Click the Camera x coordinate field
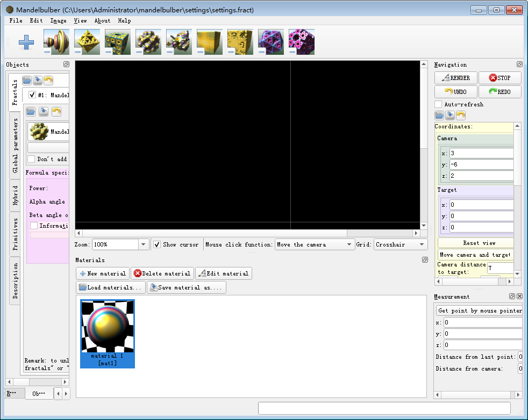Image resolution: width=528 pixels, height=420 pixels. coord(482,153)
